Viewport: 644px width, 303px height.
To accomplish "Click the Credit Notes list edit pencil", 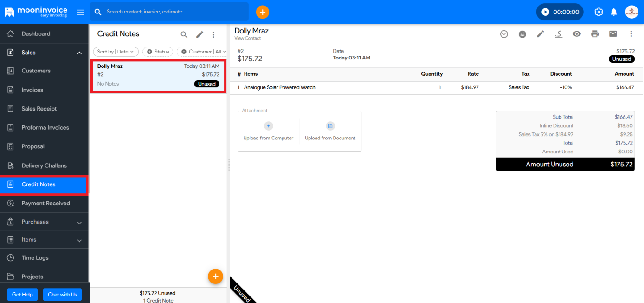I will point(200,34).
